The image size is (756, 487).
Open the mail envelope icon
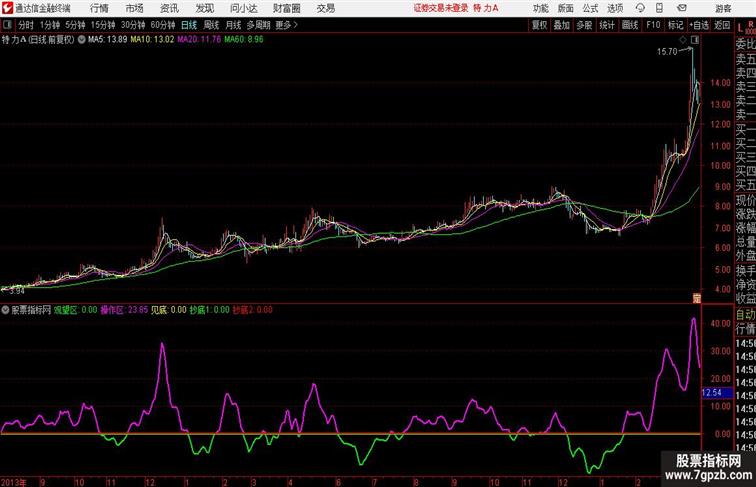point(682,8)
